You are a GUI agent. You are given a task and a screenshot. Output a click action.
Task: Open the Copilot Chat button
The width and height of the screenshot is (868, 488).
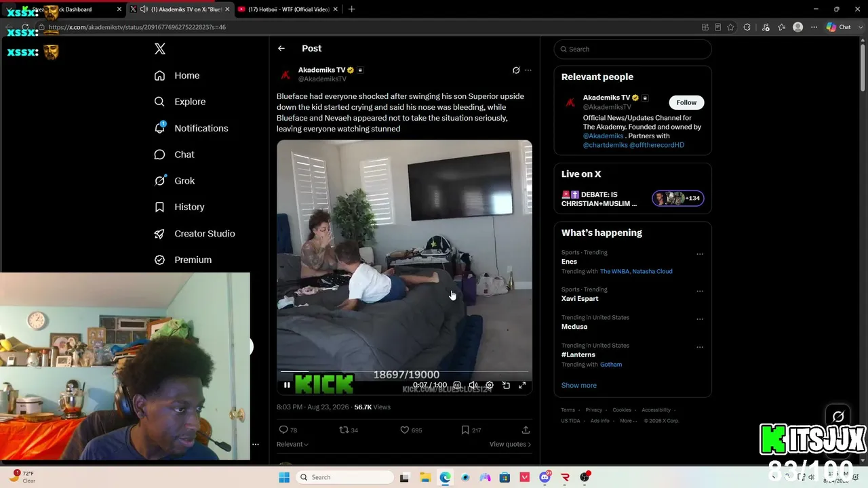click(x=839, y=27)
